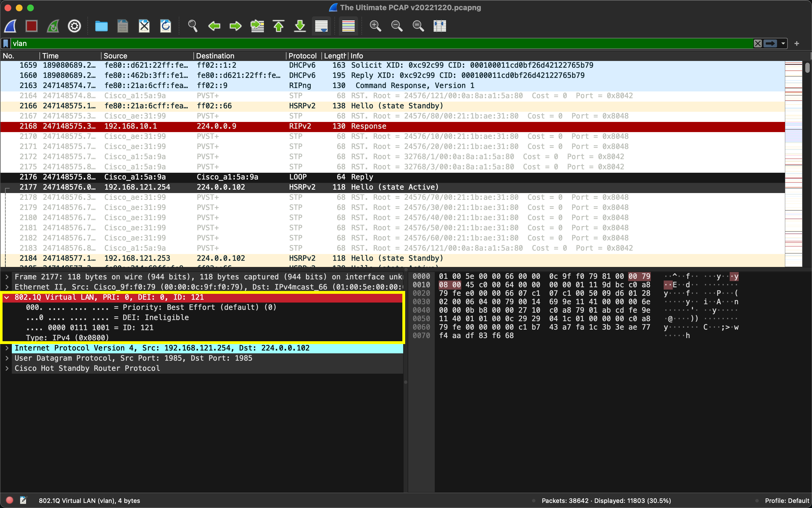The image size is (812, 508).
Task: Reload this capture file
Action: pos(166,26)
